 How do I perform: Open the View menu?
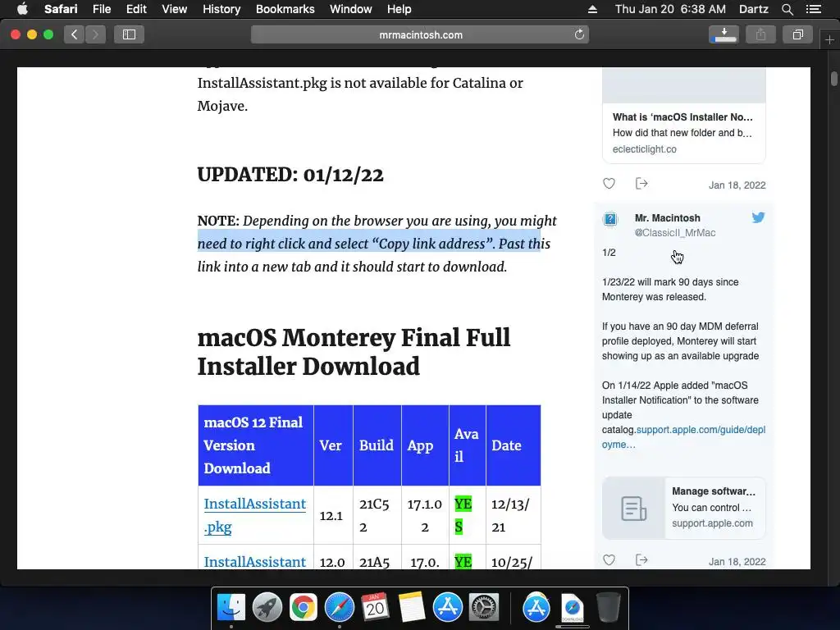tap(174, 9)
